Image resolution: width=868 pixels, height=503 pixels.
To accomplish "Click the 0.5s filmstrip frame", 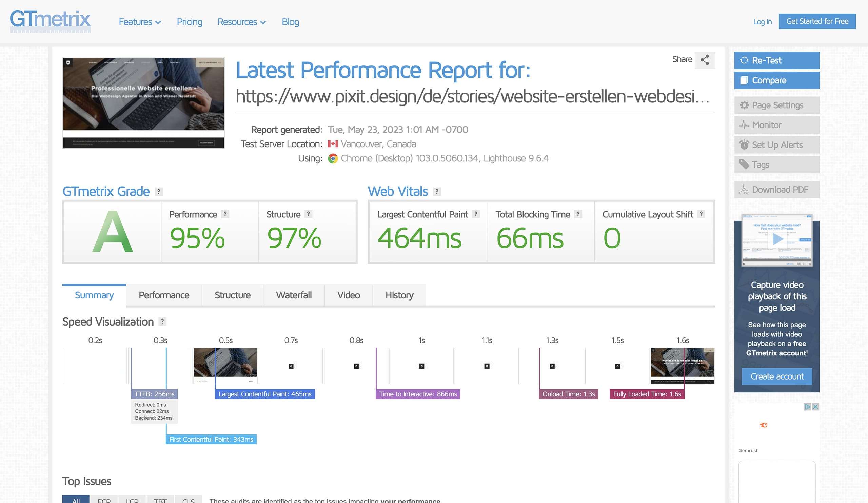I will 225,366.
